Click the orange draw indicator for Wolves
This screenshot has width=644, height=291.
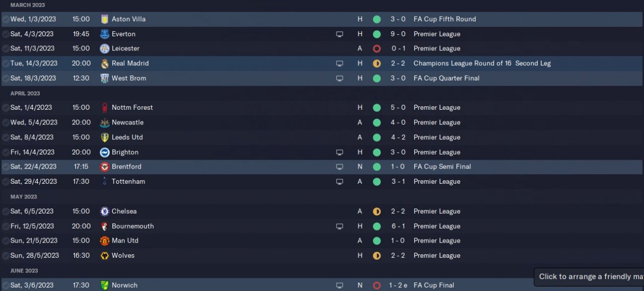point(377,256)
